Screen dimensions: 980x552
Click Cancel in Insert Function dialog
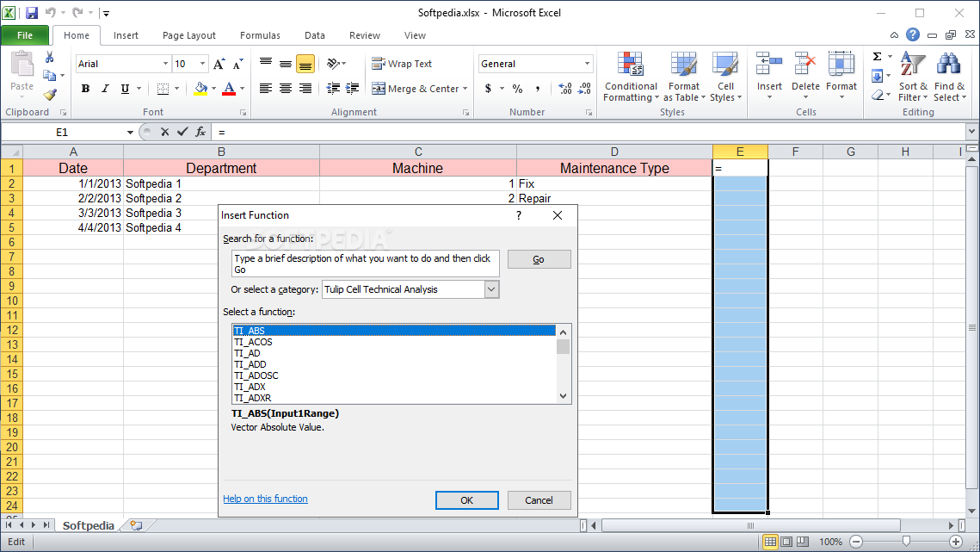pos(539,500)
